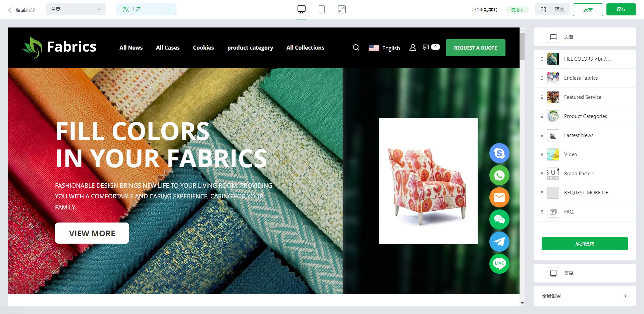Click the fullscreen expand icon
The height and width of the screenshot is (314, 644).
point(342,9)
